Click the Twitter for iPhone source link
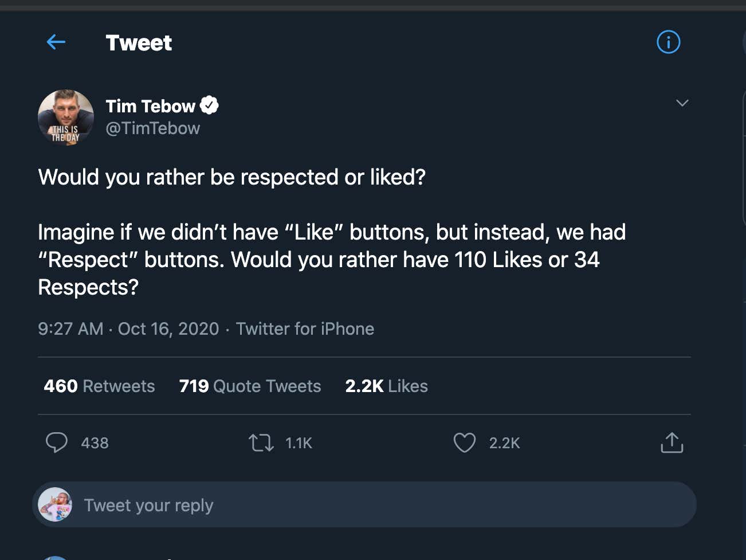Screen dimensions: 746x560 pos(305,328)
